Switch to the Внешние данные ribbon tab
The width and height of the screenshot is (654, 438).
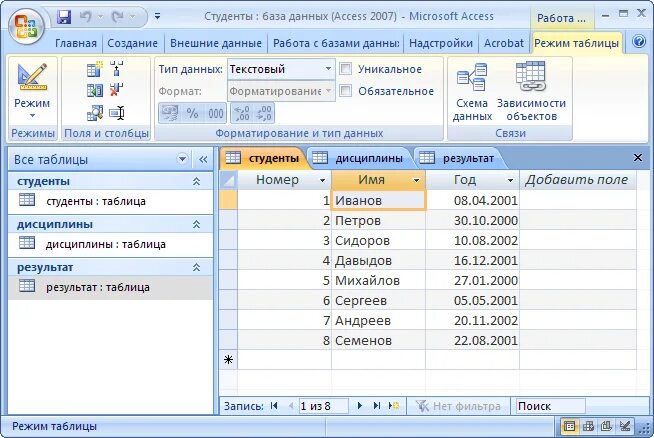pos(216,43)
